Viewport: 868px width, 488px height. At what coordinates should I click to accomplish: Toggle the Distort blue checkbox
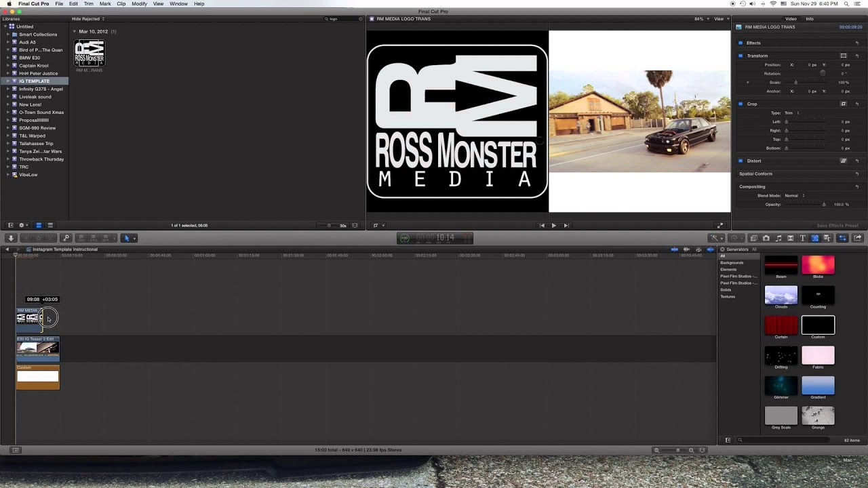[741, 161]
